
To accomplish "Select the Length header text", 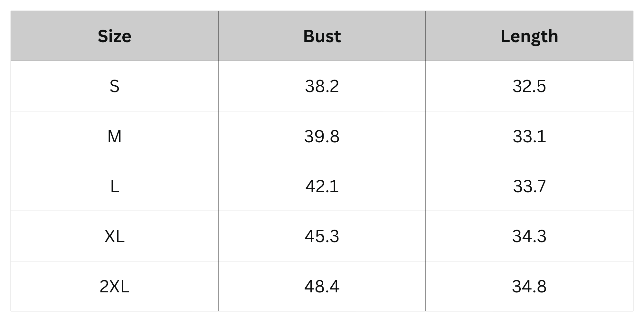I will point(529,37).
